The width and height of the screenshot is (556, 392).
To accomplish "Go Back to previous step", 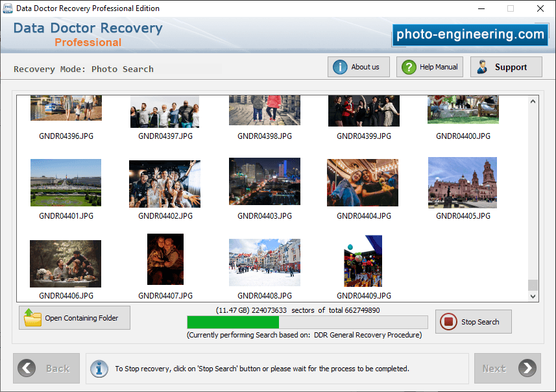I will point(47,368).
